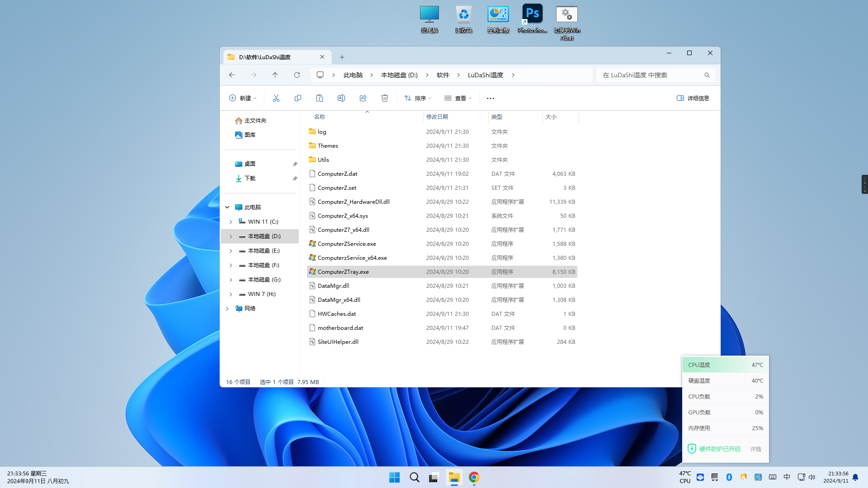Click the Delete trash icon

click(384, 98)
